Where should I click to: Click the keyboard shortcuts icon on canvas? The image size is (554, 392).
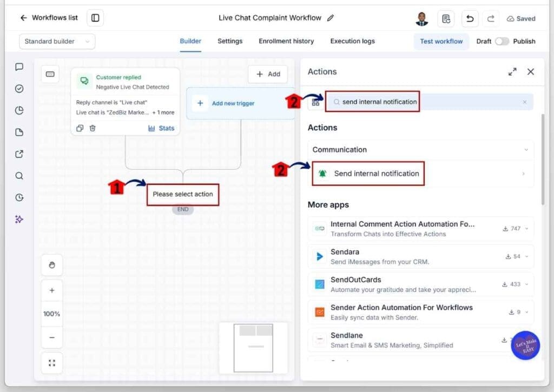tap(50, 74)
